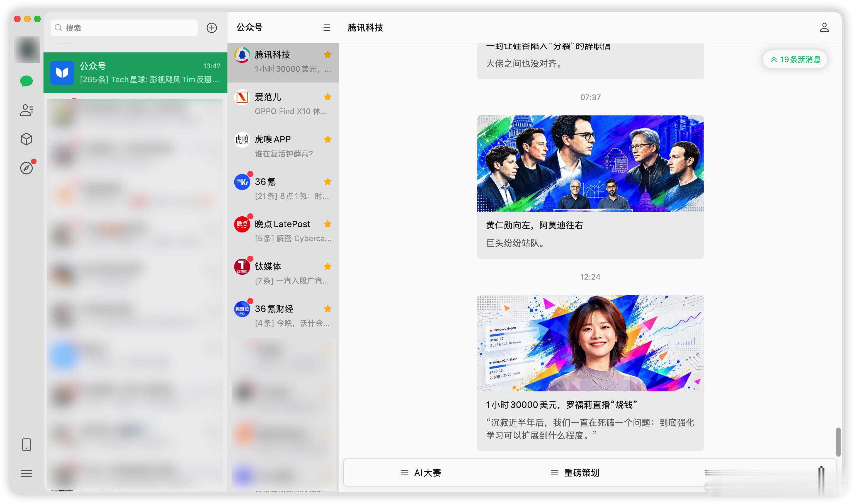Image resolution: width=854 pixels, height=504 pixels.
Task: Open the 钛媒体 subscription row
Action: 283,273
